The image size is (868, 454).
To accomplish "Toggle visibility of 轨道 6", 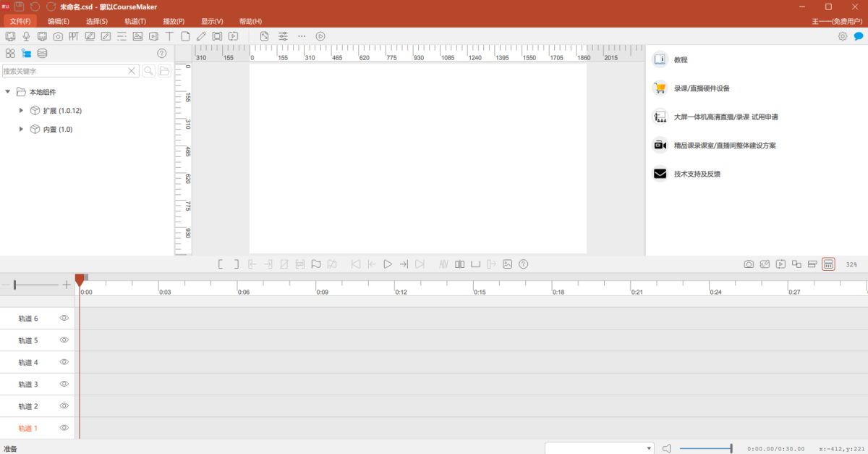I will 64,318.
